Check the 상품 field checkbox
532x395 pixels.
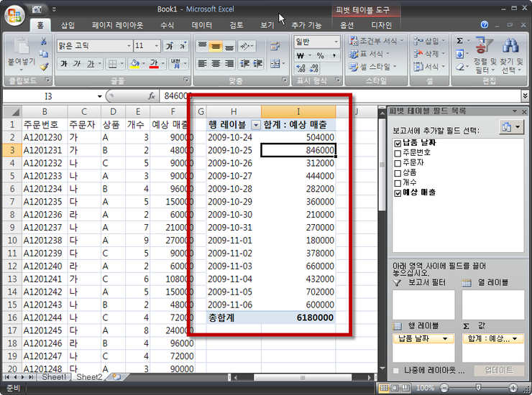(x=398, y=173)
